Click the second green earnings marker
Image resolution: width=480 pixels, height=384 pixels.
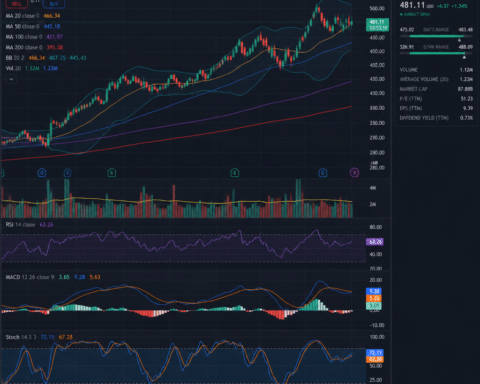(235, 173)
